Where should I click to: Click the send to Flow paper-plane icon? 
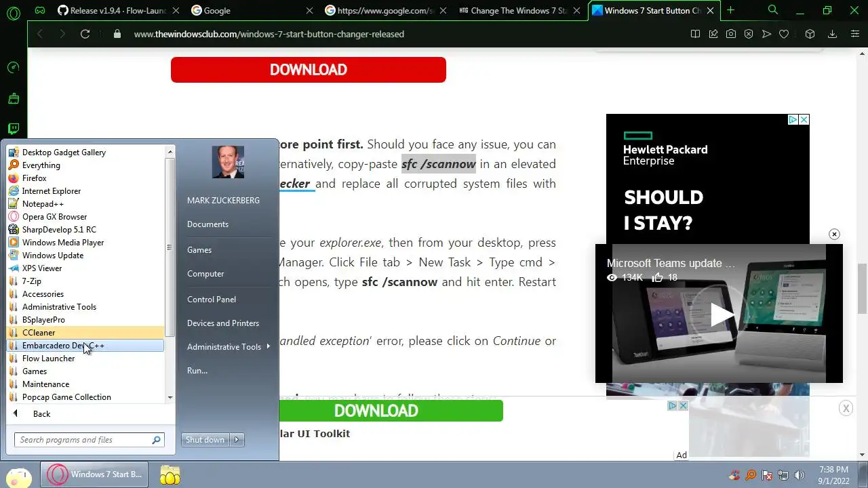pyautogui.click(x=766, y=34)
